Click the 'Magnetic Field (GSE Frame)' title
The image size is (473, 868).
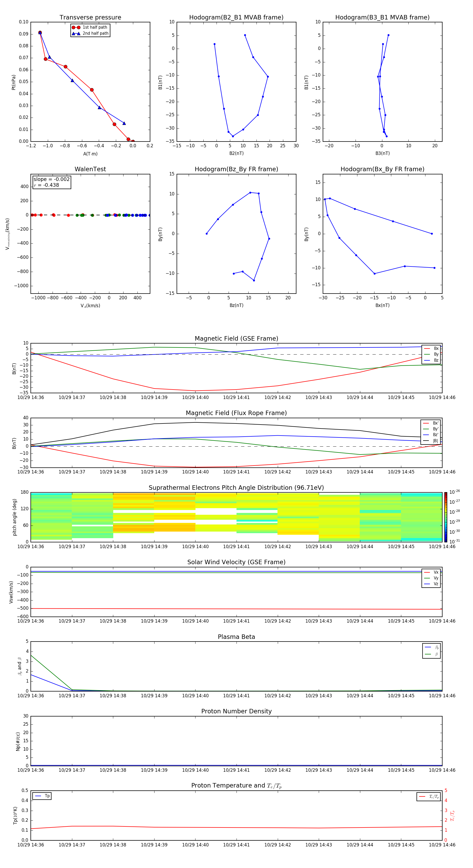pos(236,339)
